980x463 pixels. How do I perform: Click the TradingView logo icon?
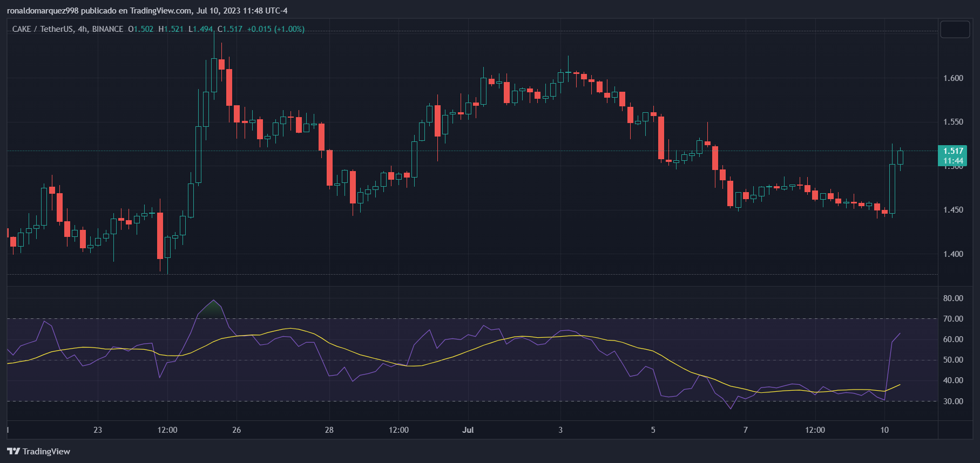[13, 451]
